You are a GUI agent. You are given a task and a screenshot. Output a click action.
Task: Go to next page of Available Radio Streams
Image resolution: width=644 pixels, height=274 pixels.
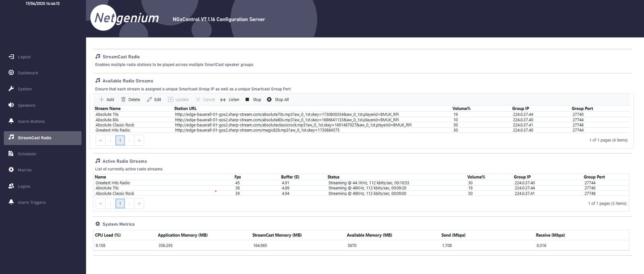(x=130, y=140)
